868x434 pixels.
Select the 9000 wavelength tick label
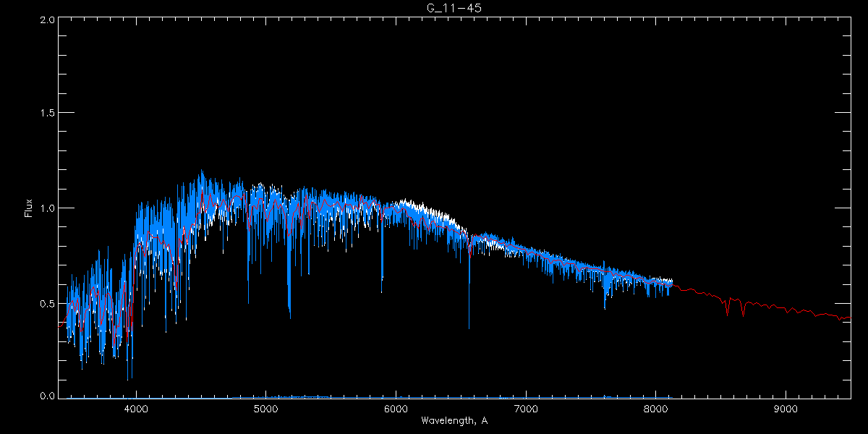point(786,408)
